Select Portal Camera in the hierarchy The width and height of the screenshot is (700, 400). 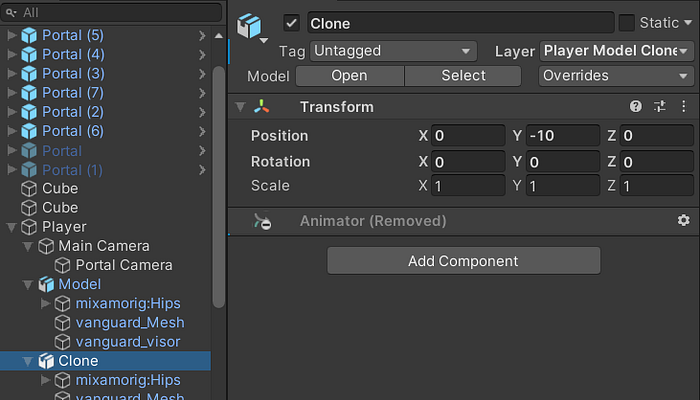click(123, 265)
